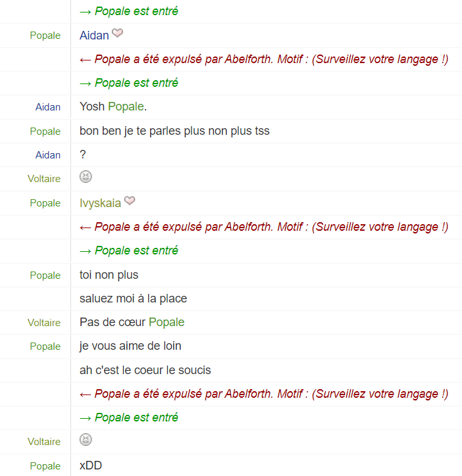Click the last "Popale a été expulsé" notice
Screen dimensions: 462x476
click(x=271, y=394)
